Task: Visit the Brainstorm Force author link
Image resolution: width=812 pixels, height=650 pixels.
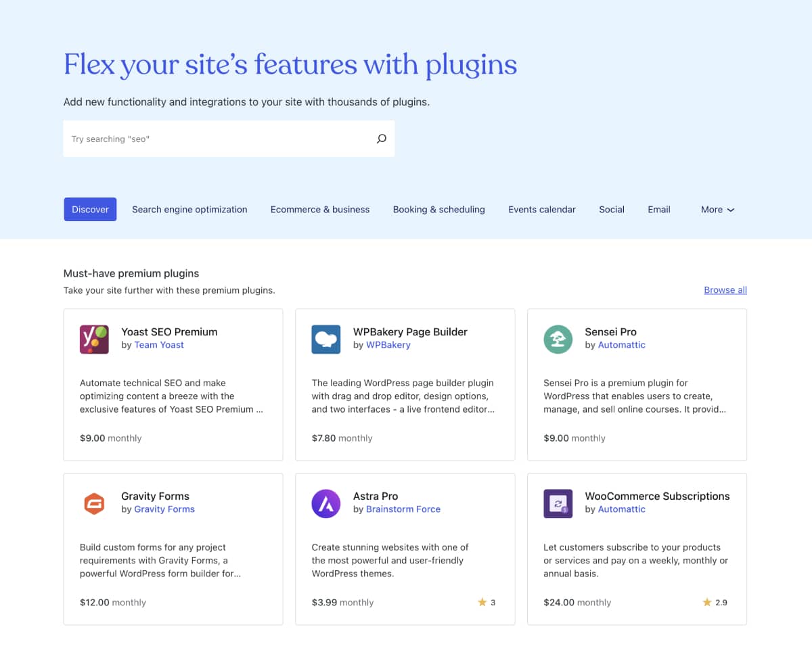Action: 403,509
